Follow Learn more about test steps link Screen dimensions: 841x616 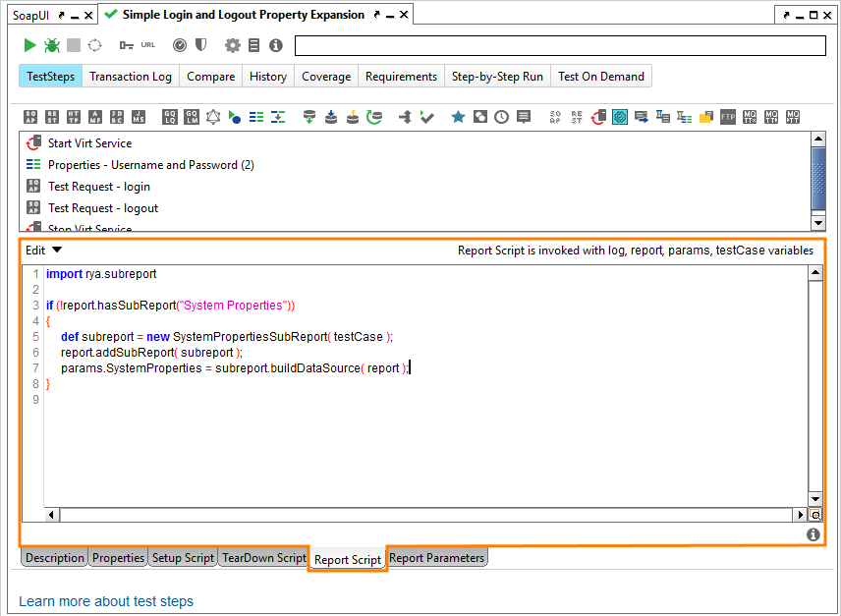[x=106, y=601]
